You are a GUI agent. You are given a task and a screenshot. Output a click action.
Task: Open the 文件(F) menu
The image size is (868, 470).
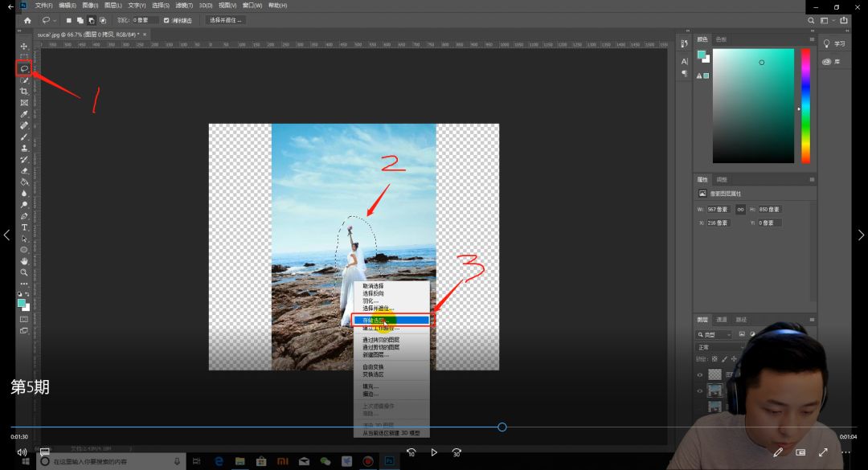(x=43, y=6)
